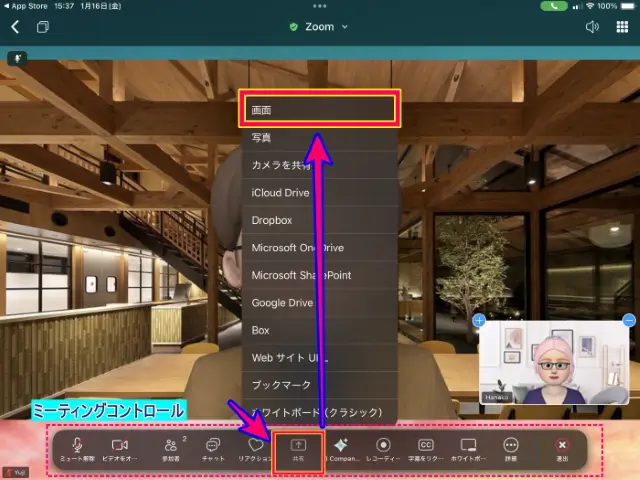Tap the green active call indicator

pos(553,6)
